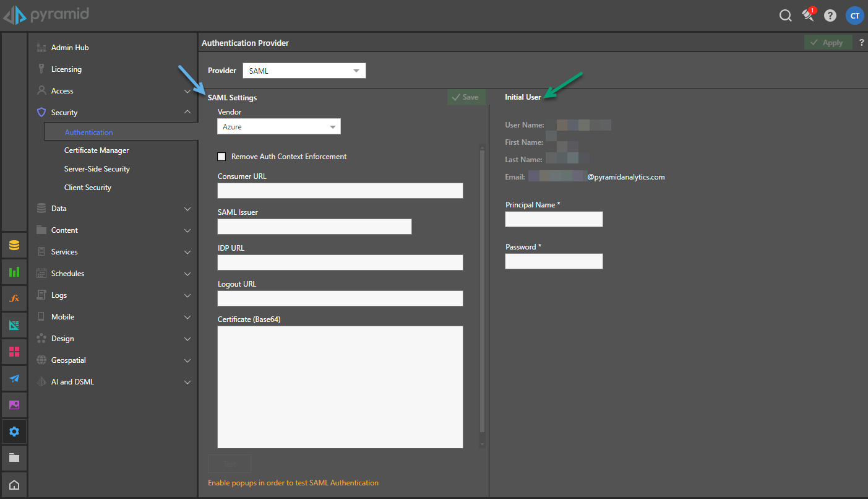Click the CT user avatar
The height and width of the screenshot is (499, 868).
point(854,16)
